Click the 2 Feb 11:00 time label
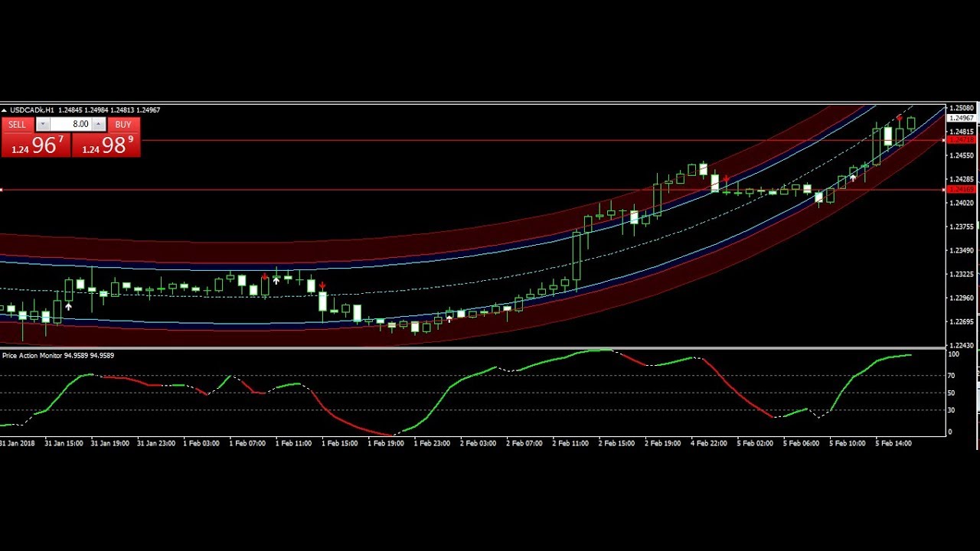This screenshot has width=980, height=551. click(x=570, y=443)
